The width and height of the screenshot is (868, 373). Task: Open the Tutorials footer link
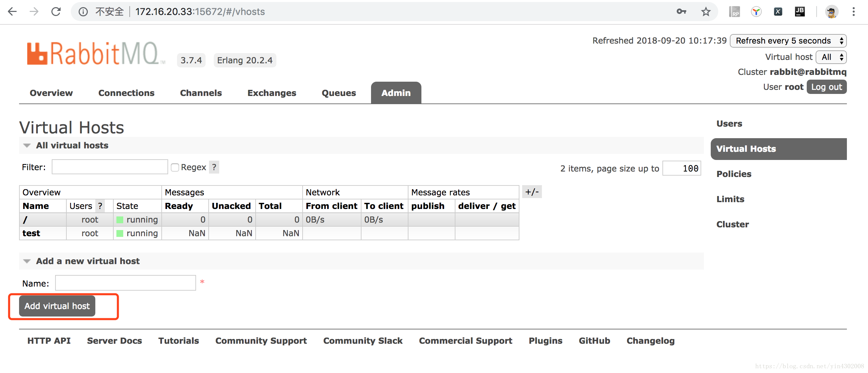pyautogui.click(x=178, y=341)
